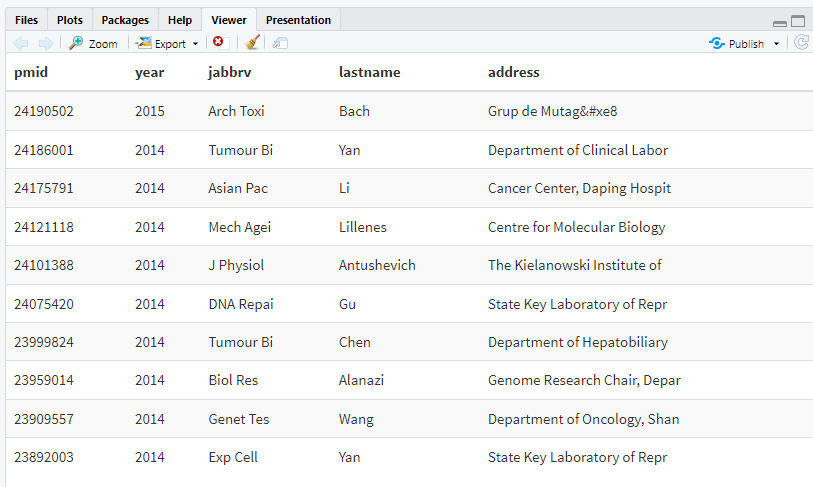Screen dimensions: 813x487
Task: Click the lastname column header
Action: (x=369, y=72)
